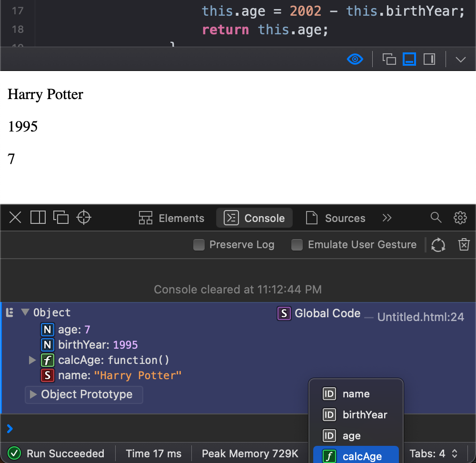Click the log entry tree icon beside Object

10,312
